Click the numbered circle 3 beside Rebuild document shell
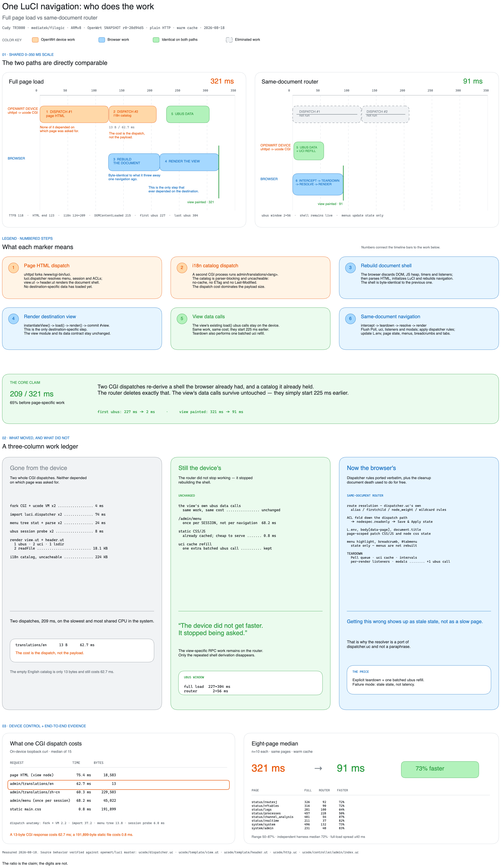Viewport: 501px width, 868px height. pos(350,267)
